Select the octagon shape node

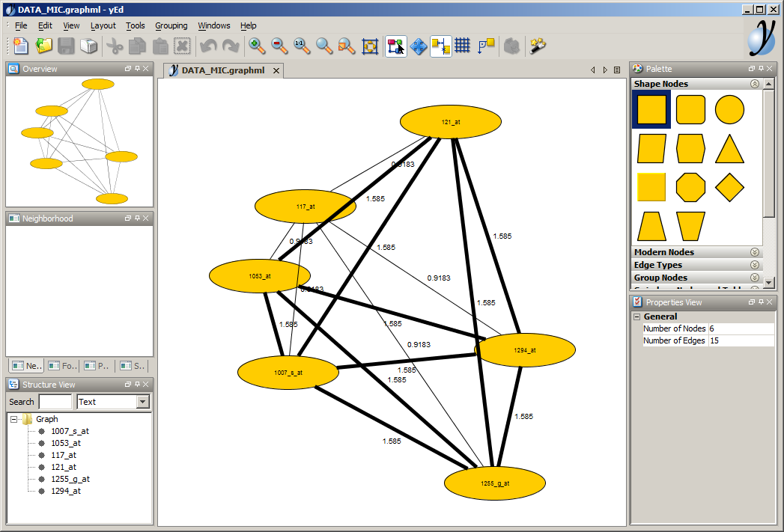690,187
